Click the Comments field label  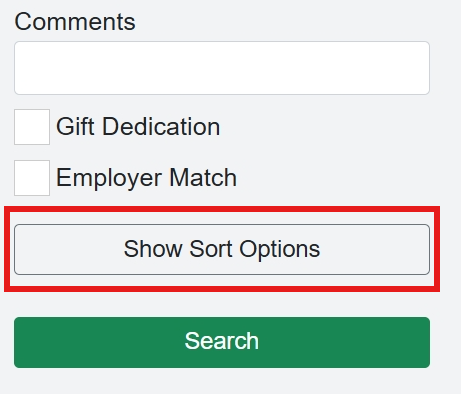click(x=75, y=22)
